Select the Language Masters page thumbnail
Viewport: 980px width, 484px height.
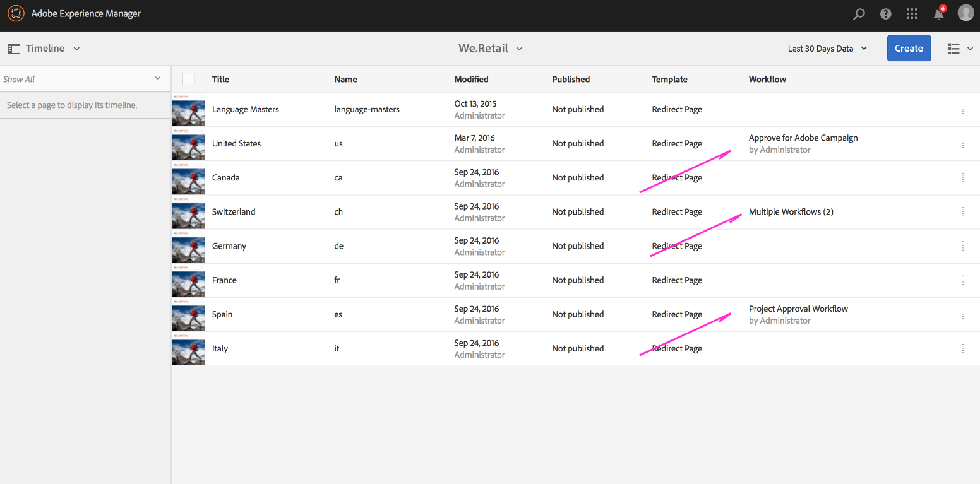[188, 109]
